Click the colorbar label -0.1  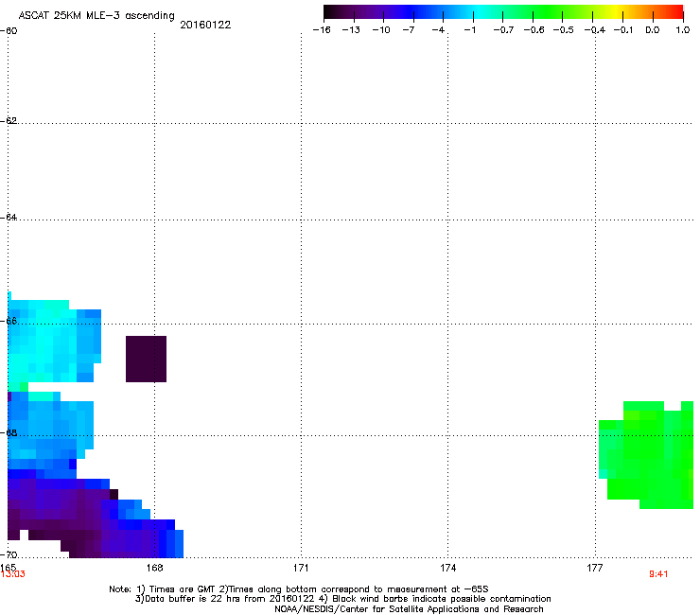coord(622,30)
